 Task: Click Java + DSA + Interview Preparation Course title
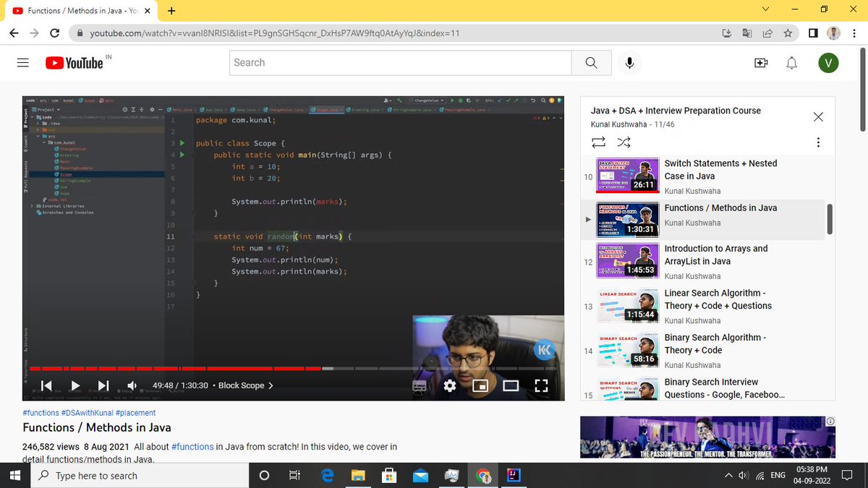(676, 111)
